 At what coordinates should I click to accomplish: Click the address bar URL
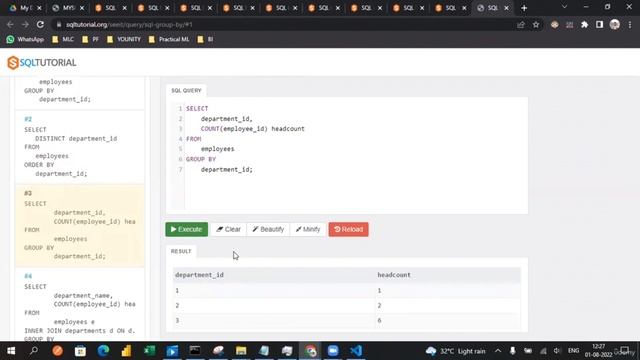[x=129, y=25]
